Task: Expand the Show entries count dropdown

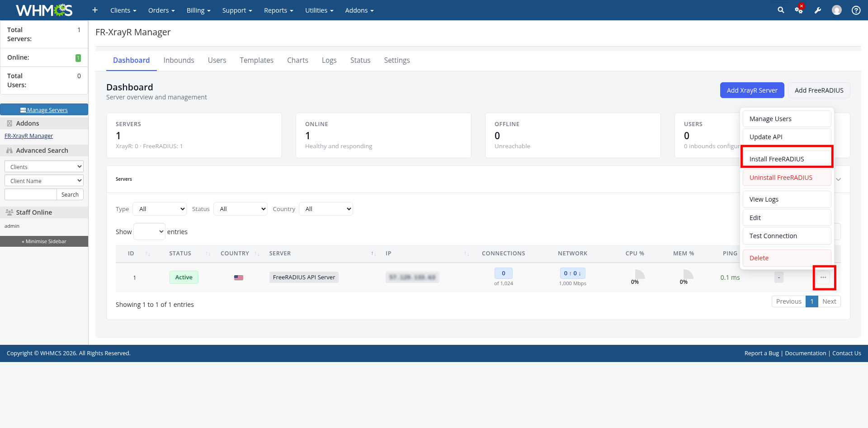Action: 150,231
